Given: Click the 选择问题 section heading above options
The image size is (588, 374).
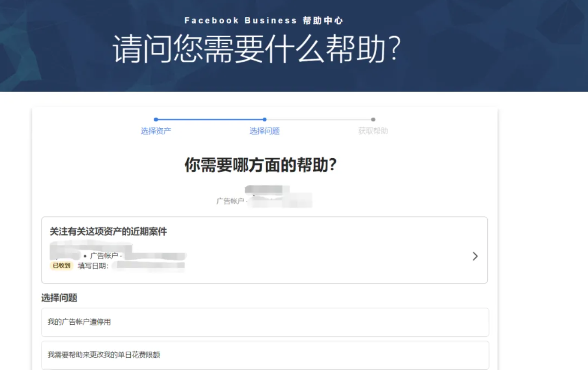Looking at the screenshot, I should (x=59, y=298).
